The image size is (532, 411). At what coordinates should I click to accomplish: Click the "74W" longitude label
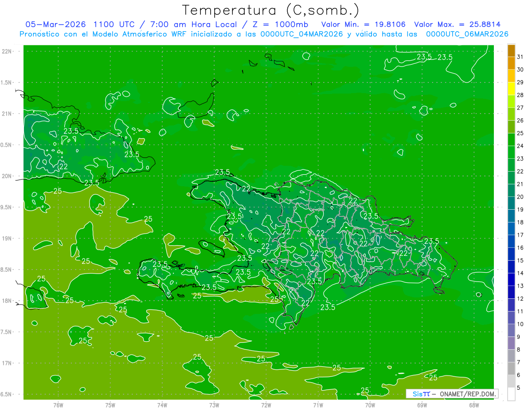click(x=162, y=405)
